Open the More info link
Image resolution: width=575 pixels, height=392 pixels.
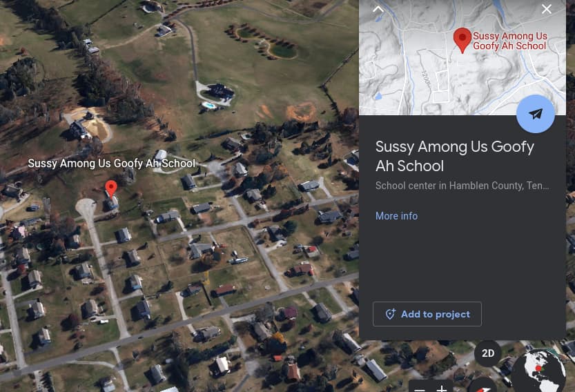pos(396,216)
